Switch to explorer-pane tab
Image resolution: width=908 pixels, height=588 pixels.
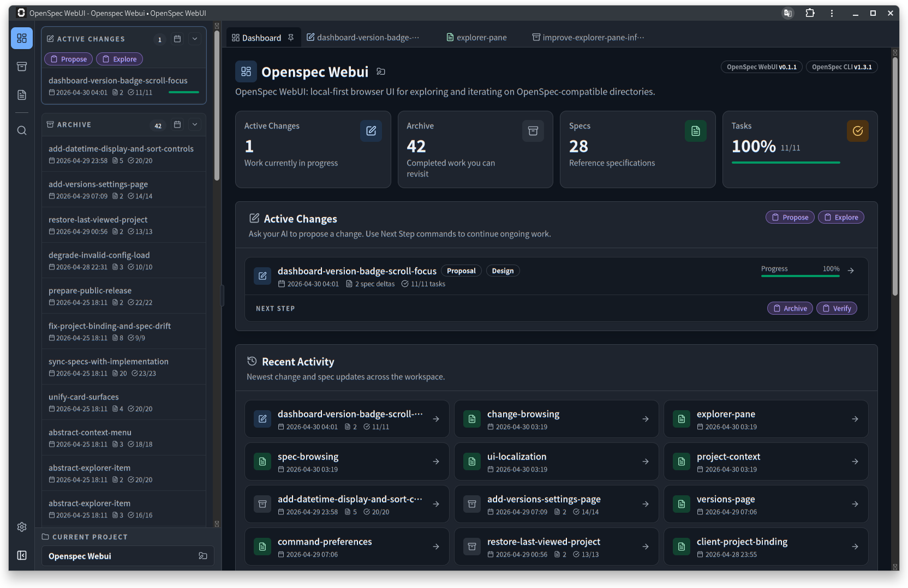[476, 38]
